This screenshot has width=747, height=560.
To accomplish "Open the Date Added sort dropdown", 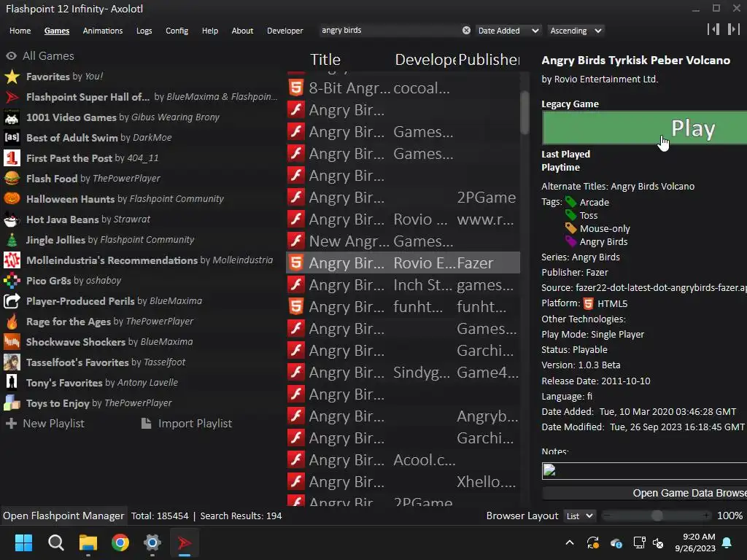I will (508, 31).
